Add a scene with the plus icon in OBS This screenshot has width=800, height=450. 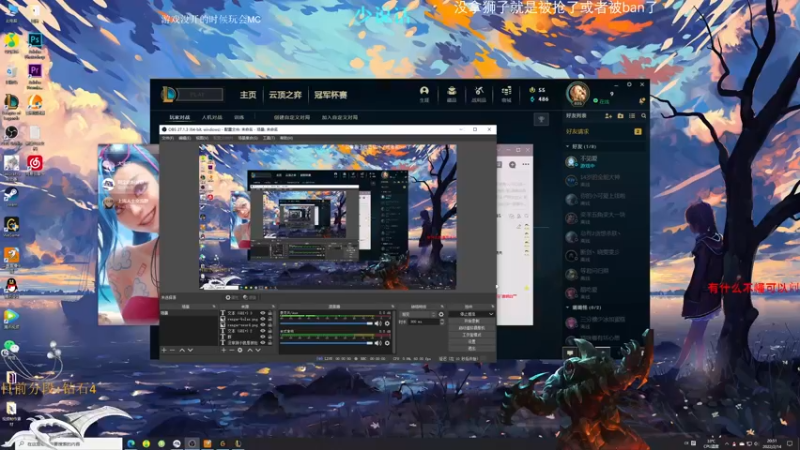pos(164,350)
